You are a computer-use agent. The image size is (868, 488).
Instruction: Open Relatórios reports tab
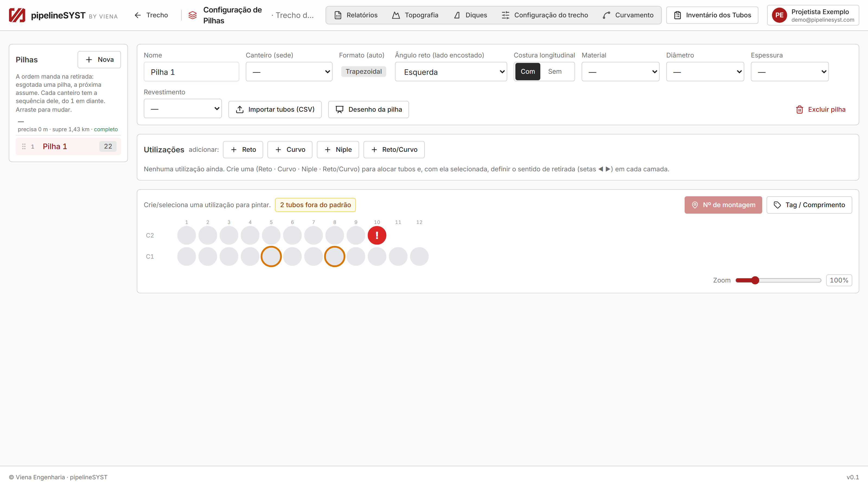[356, 15]
